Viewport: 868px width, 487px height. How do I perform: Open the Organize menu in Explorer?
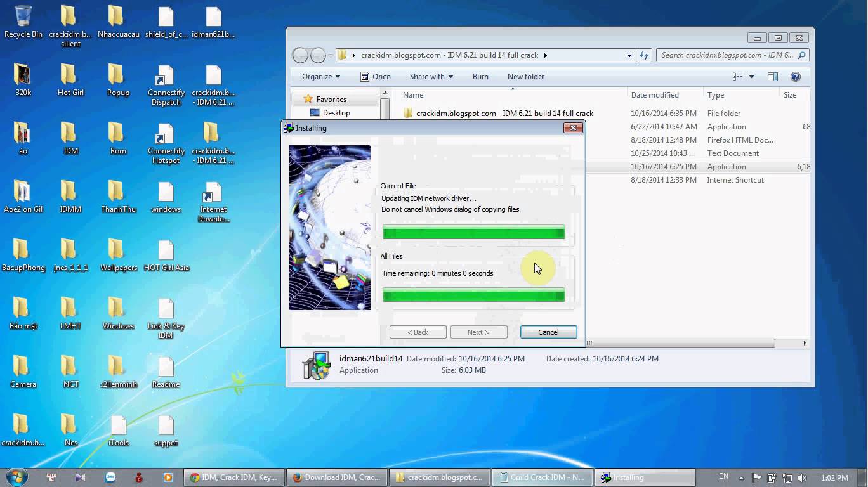[321, 77]
